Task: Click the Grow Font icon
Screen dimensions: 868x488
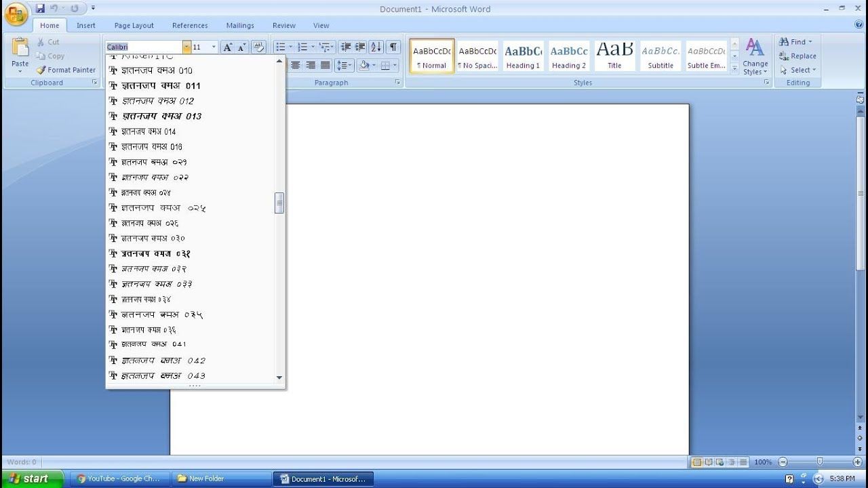Action: 228,47
